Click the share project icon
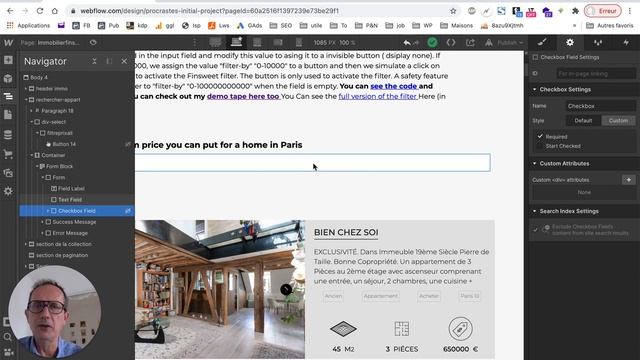Image resolution: width=640 pixels, height=360 pixels. tap(470, 42)
